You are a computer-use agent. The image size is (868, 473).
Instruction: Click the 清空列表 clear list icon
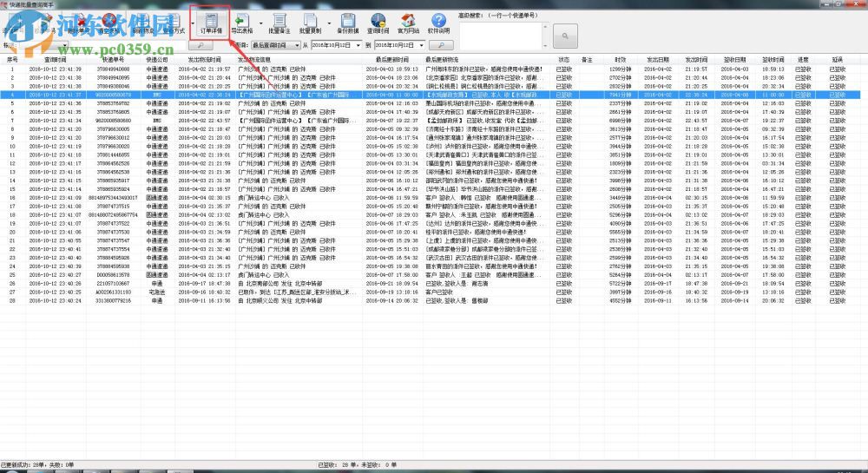pos(109,23)
